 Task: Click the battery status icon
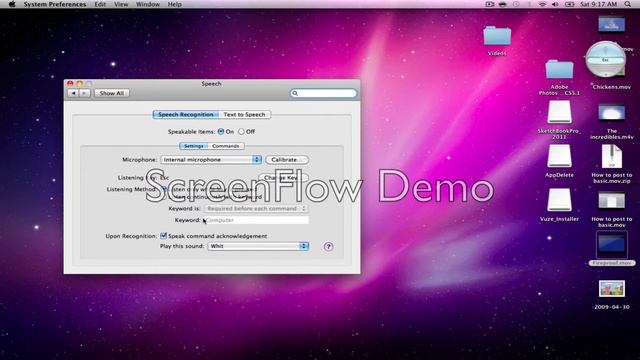pyautogui.click(x=569, y=4)
